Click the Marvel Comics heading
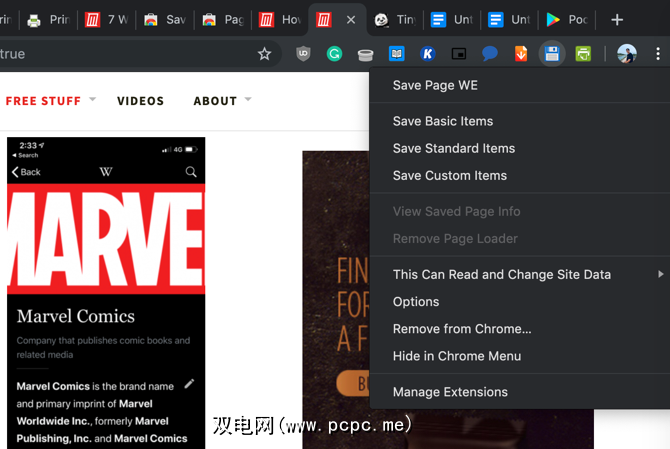This screenshot has height=449, width=670. point(76,316)
